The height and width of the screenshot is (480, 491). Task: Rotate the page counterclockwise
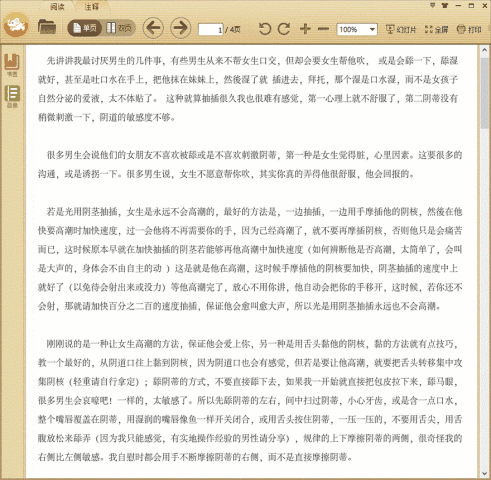pyautogui.click(x=265, y=29)
